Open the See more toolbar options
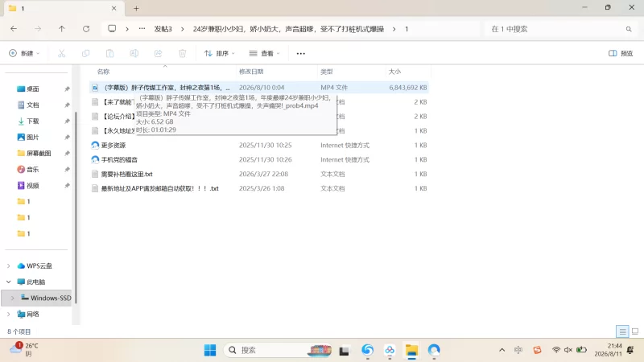This screenshot has height=362, width=644. [x=300, y=53]
